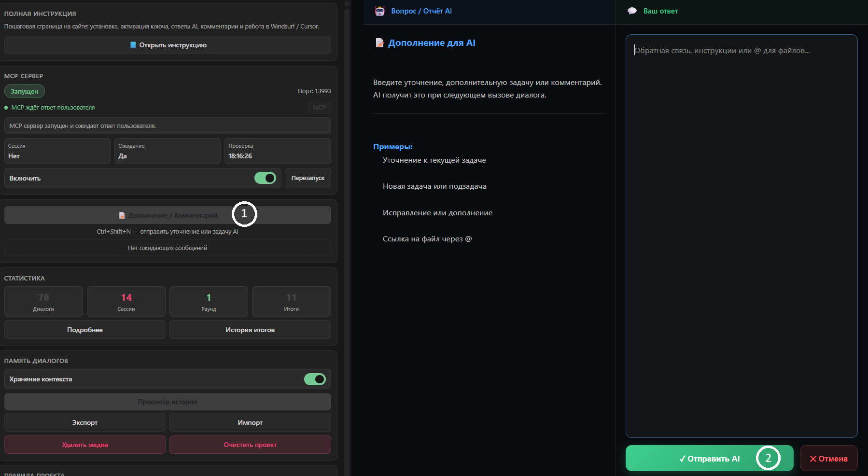868x476 pixels.
Task: Open Дополнение / Комментарий button
Action: point(168,215)
